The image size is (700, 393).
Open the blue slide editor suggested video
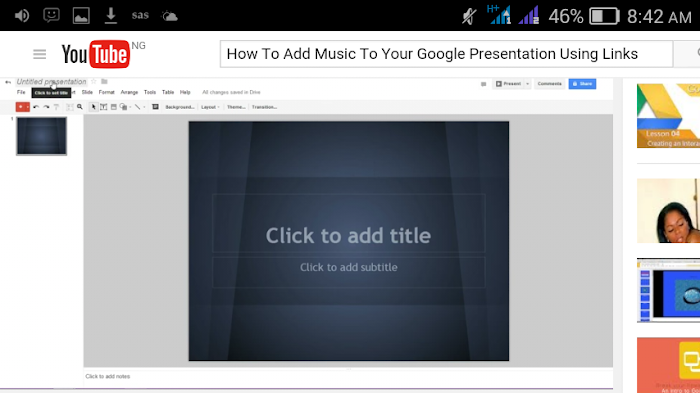pos(668,290)
